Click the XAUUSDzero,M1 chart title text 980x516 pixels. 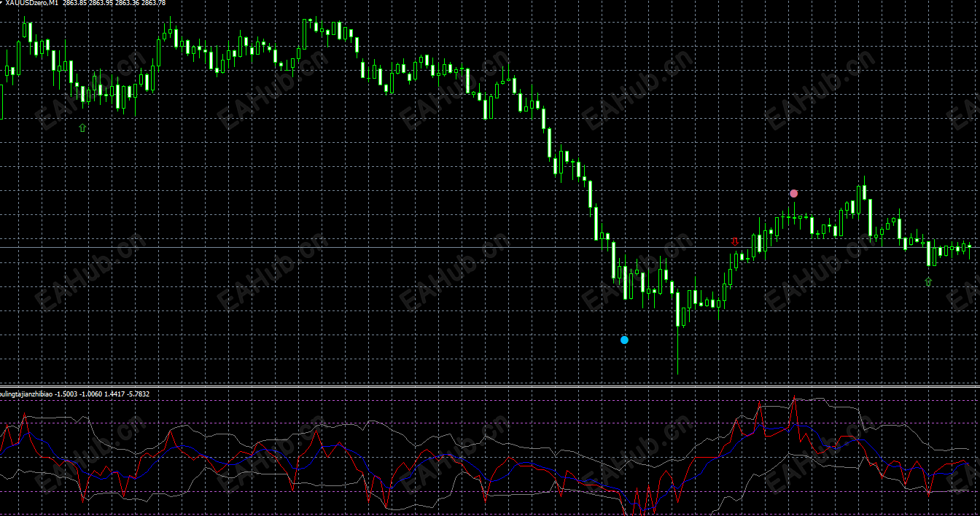click(x=32, y=3)
